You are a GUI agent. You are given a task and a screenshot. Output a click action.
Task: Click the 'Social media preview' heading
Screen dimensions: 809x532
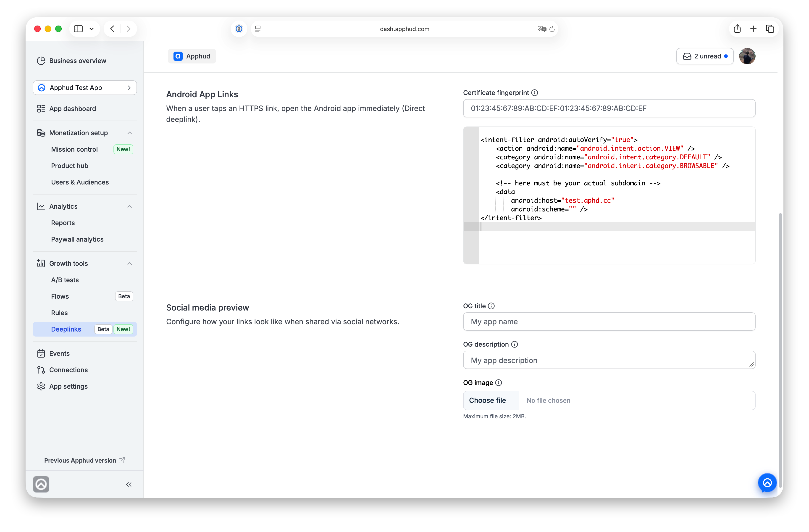pyautogui.click(x=207, y=307)
